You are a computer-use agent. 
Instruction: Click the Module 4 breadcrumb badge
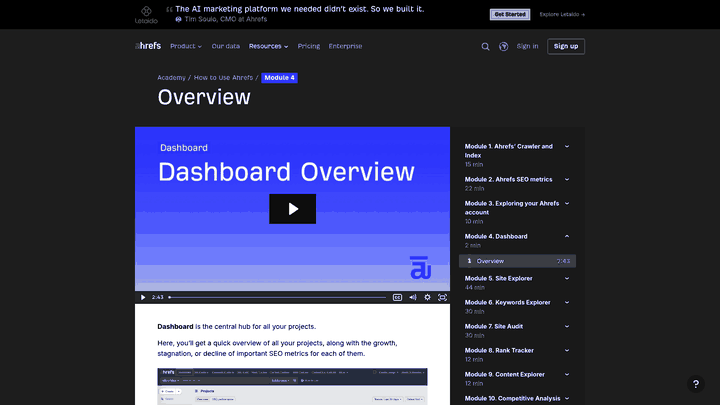279,78
